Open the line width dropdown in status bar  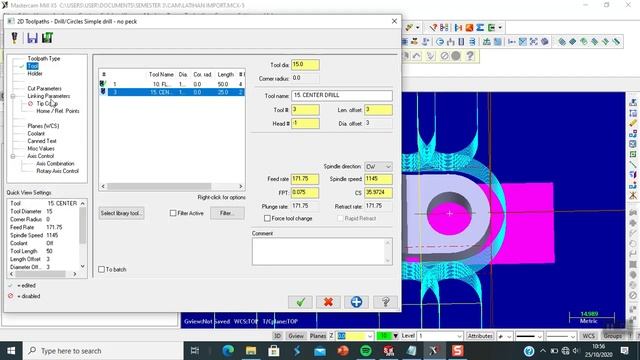coord(573,336)
